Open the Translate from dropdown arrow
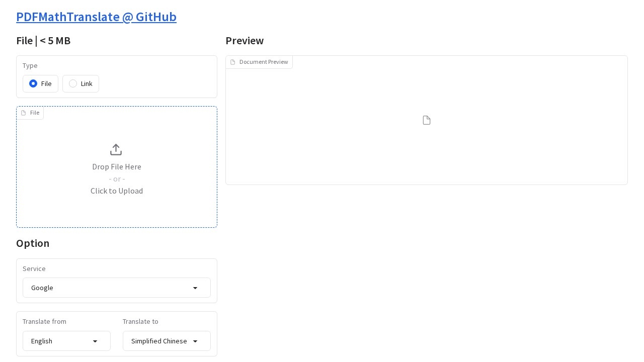Image resolution: width=644 pixels, height=362 pixels. pyautogui.click(x=95, y=341)
